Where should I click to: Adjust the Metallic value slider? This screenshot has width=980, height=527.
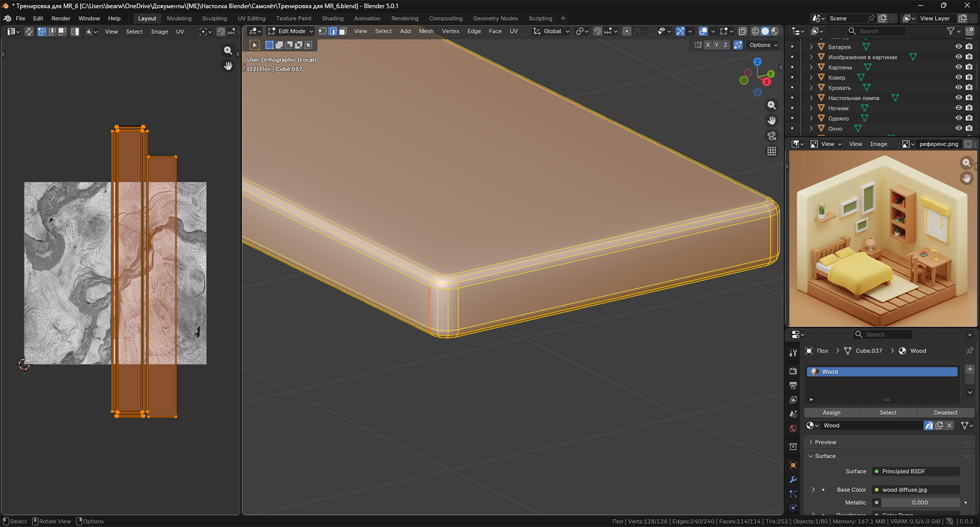point(920,502)
